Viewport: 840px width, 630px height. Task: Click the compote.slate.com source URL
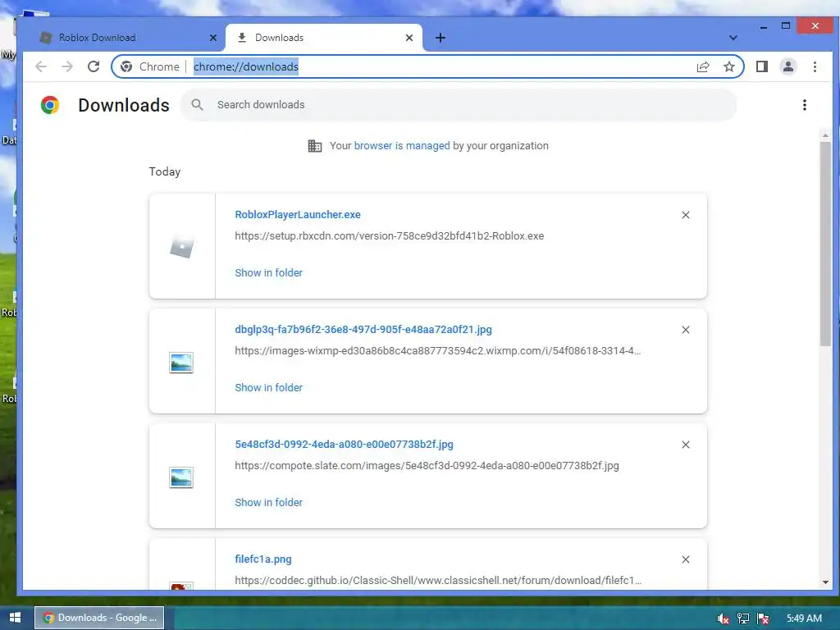click(427, 466)
